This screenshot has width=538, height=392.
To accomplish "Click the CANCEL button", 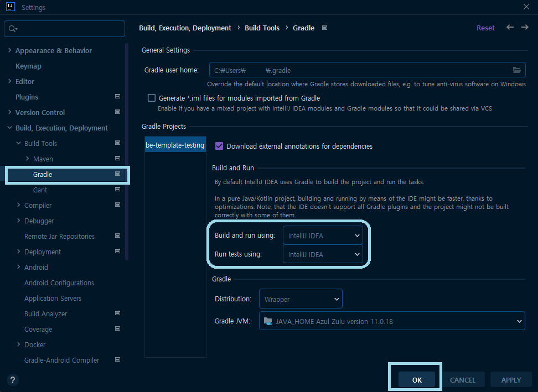I will [x=462, y=380].
